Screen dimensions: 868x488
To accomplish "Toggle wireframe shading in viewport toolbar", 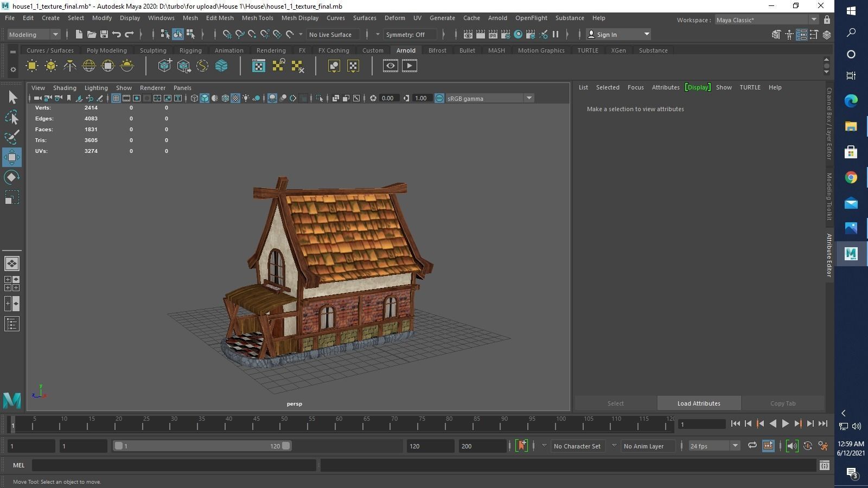I will coord(194,98).
